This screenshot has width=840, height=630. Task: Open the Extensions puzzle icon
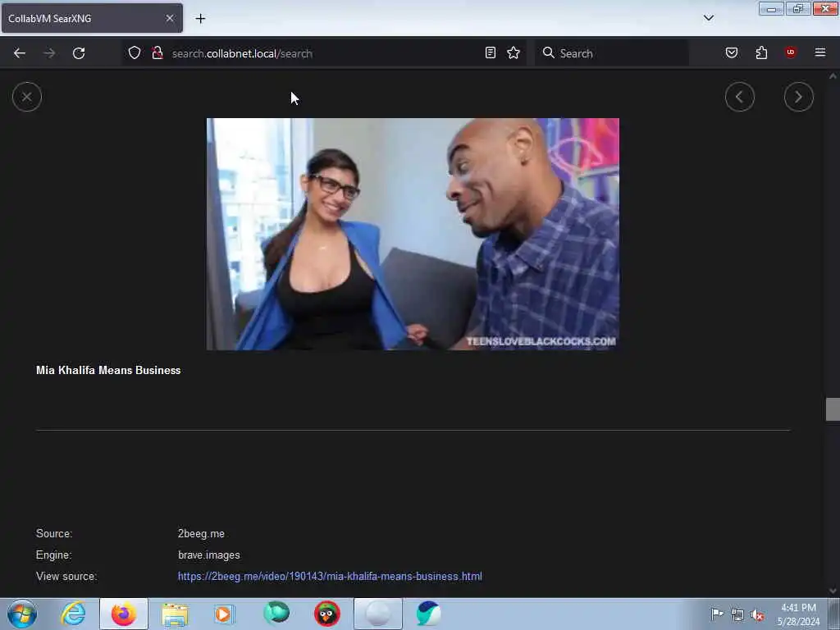761,52
